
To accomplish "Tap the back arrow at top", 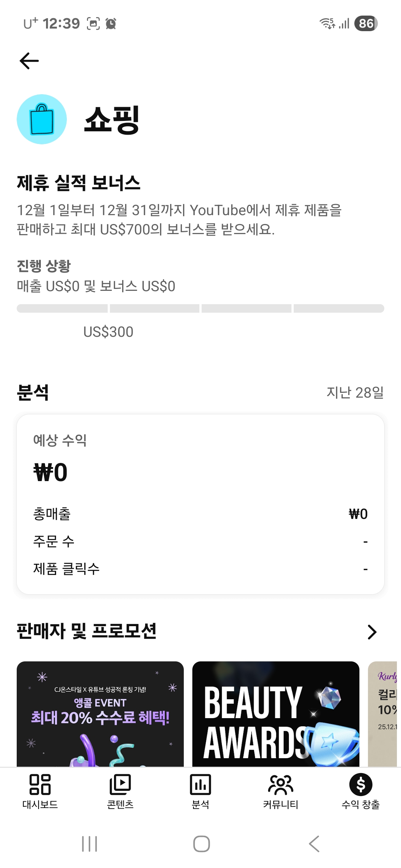I will 29,61.
